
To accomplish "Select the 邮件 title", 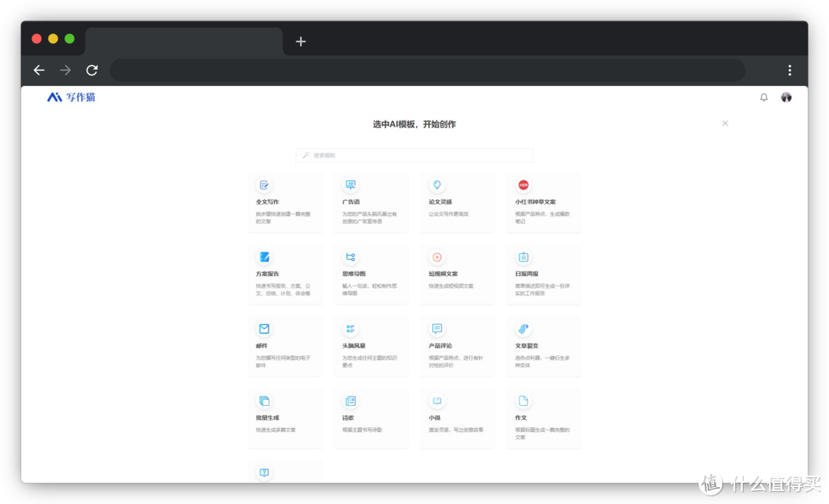I will 262,345.
